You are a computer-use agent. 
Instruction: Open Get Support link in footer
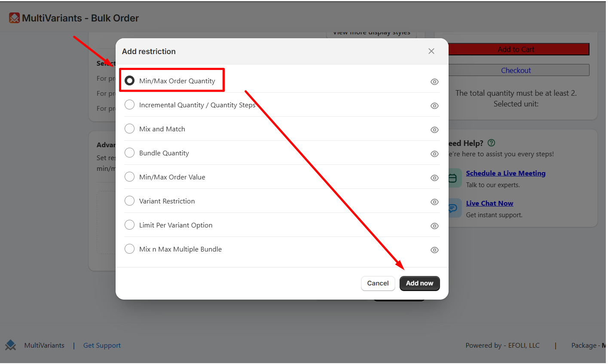click(x=102, y=346)
